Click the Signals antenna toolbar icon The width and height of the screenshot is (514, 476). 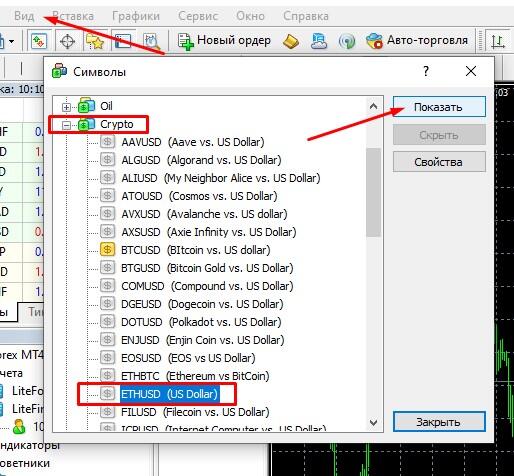click(347, 42)
